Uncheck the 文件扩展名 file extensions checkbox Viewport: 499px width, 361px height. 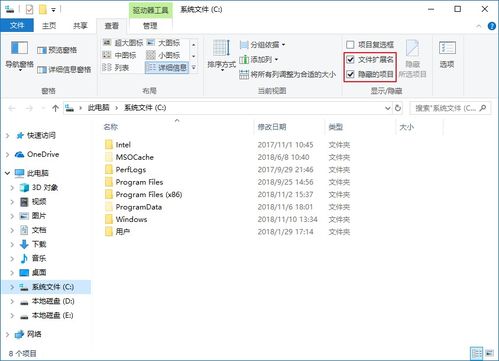350,60
